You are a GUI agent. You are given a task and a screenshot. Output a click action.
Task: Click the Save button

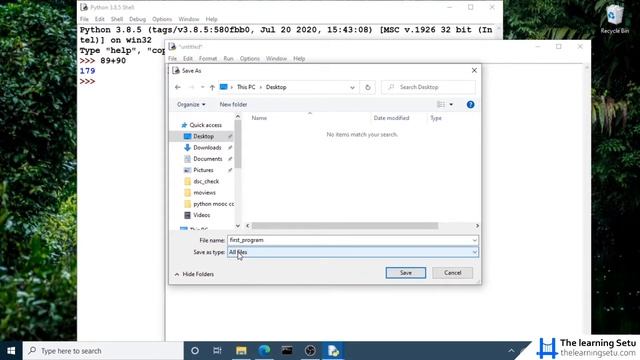point(406,273)
